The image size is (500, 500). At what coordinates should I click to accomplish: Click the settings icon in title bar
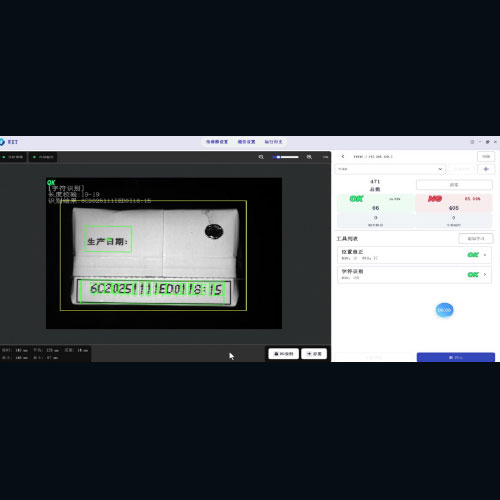coord(472,142)
